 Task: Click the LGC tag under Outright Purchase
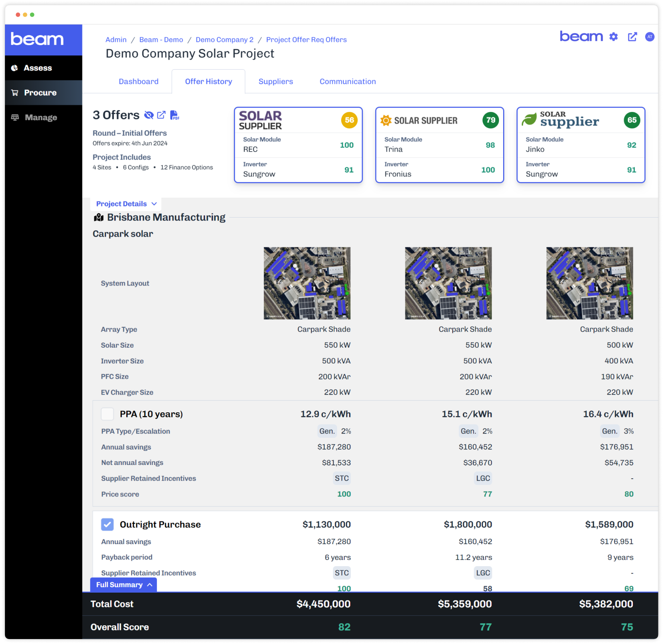click(x=483, y=573)
